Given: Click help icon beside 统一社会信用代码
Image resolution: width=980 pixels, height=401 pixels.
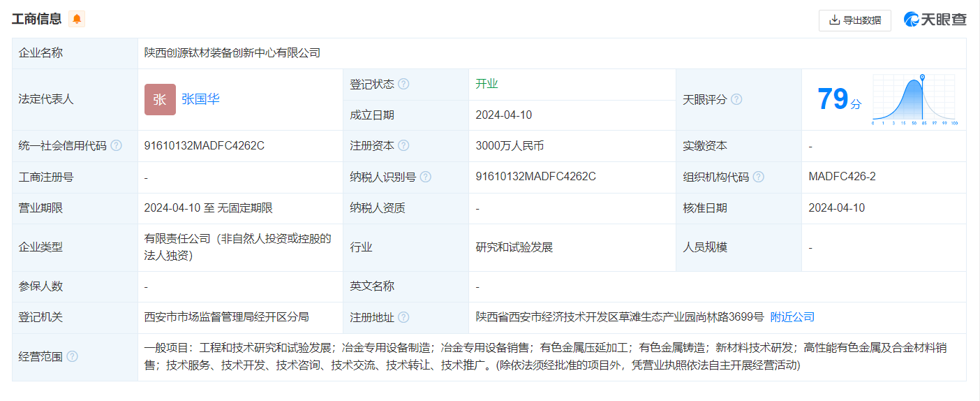Looking at the screenshot, I should pos(116,146).
